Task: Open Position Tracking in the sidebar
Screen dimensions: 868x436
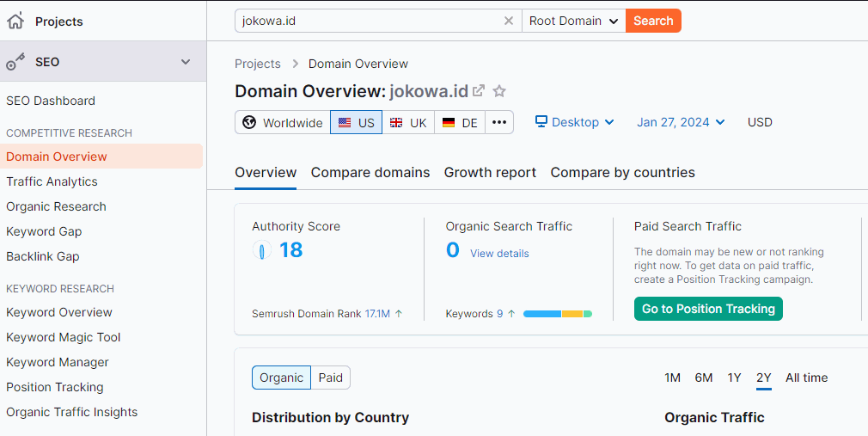Action: pos(55,387)
